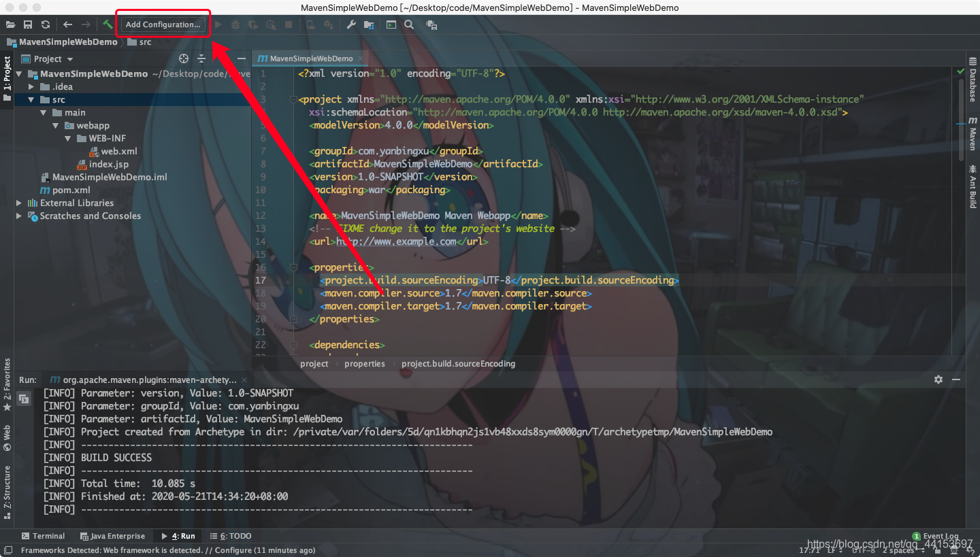Open the Maven side panel
980x557 pixels.
(x=973, y=134)
